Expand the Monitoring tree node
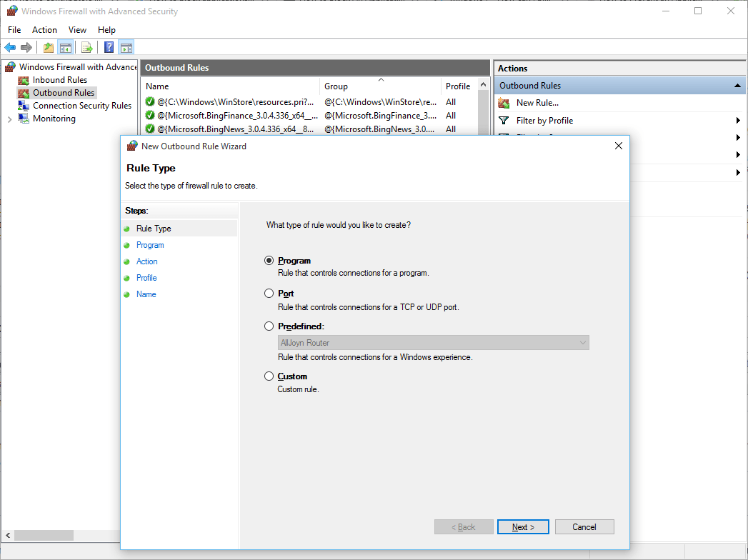Viewport: 748px width, 560px height. point(9,119)
